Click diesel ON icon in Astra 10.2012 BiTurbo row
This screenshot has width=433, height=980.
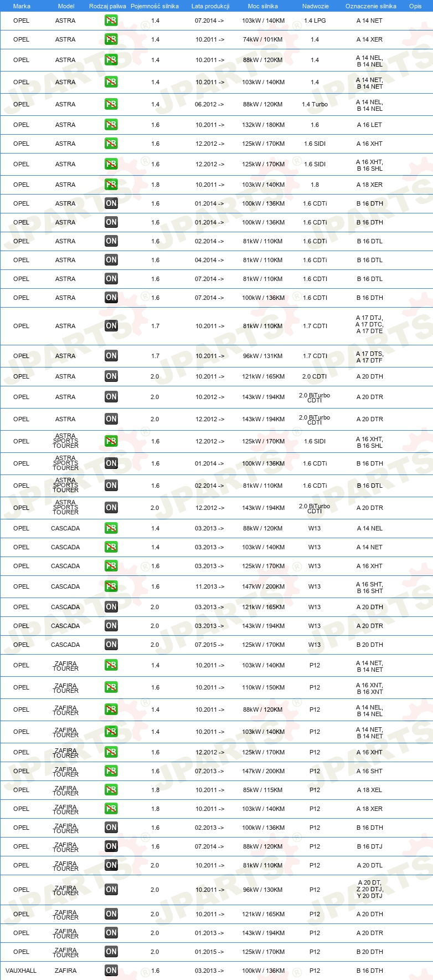coord(111,397)
